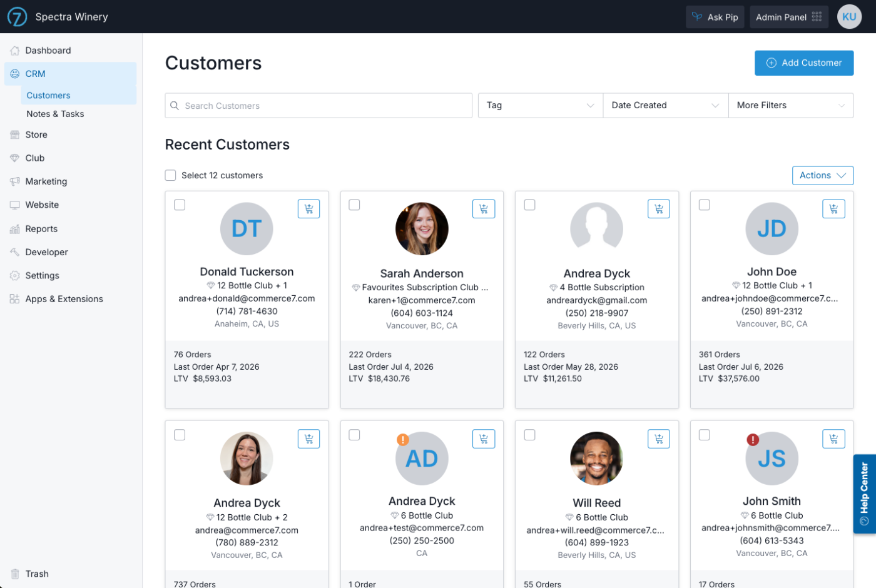The width and height of the screenshot is (876, 588).
Task: Expand the More Filters dropdown
Action: pyautogui.click(x=791, y=106)
